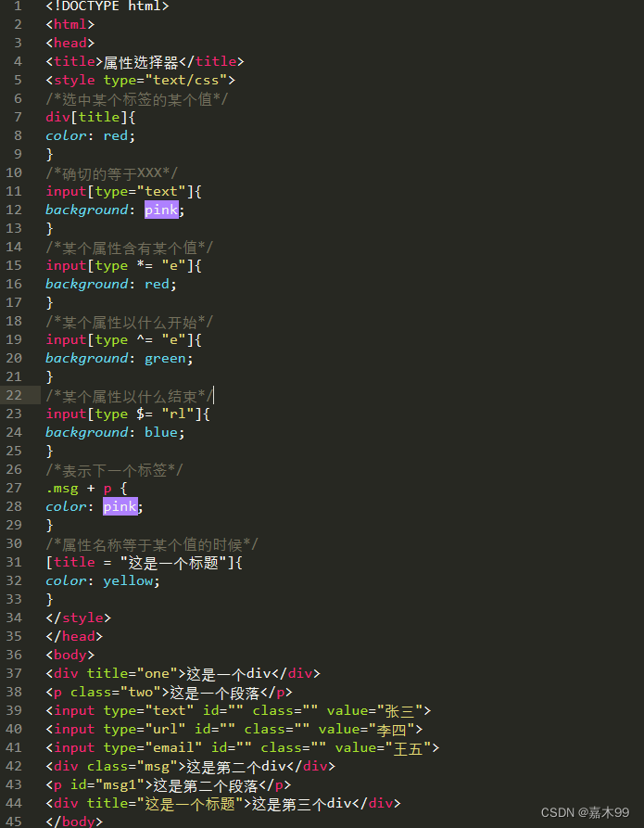Click the input[type="text"] selector
Screen dimensions: 644x828
[x=123, y=191]
